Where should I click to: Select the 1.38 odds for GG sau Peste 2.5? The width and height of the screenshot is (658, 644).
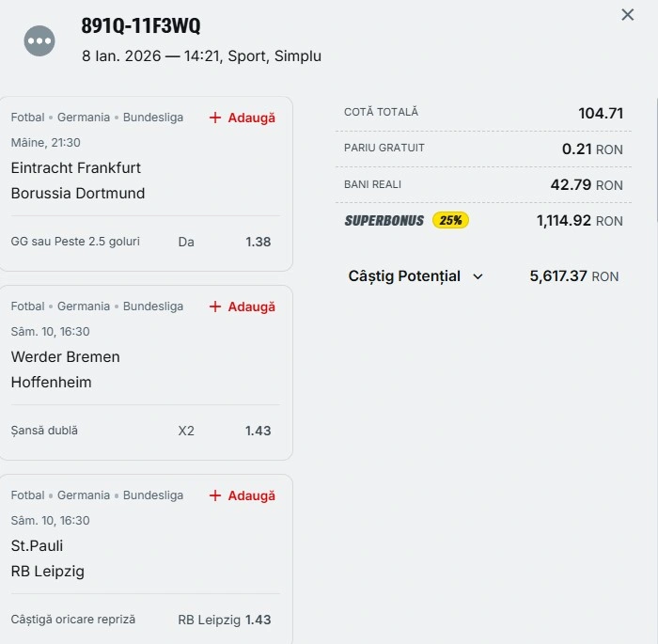coord(258,242)
